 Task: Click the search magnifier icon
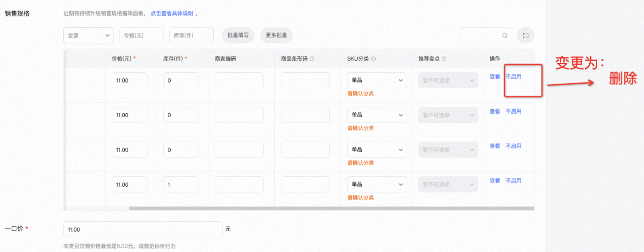(505, 35)
